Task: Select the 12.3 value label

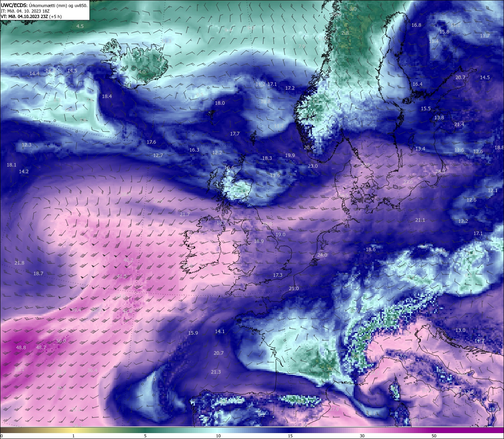Action: point(26,145)
